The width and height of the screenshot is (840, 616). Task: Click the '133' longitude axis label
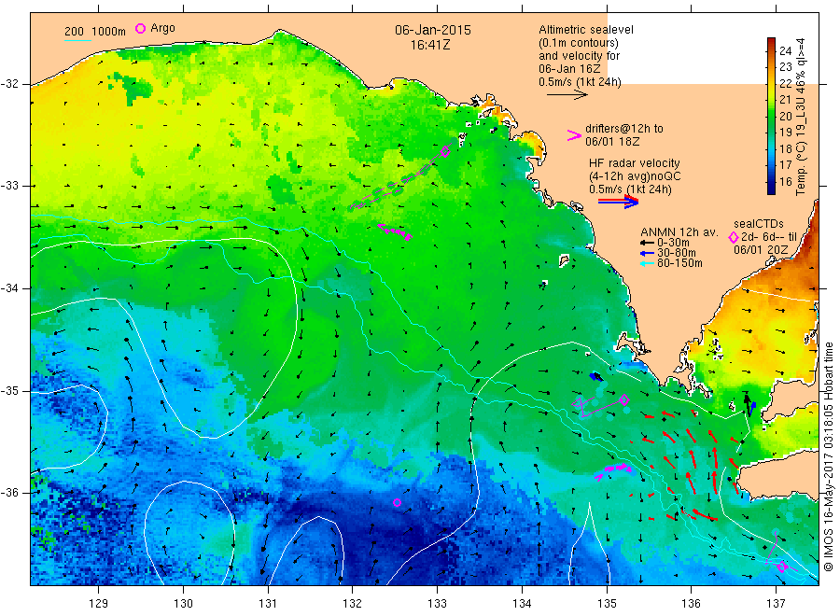[x=437, y=604]
